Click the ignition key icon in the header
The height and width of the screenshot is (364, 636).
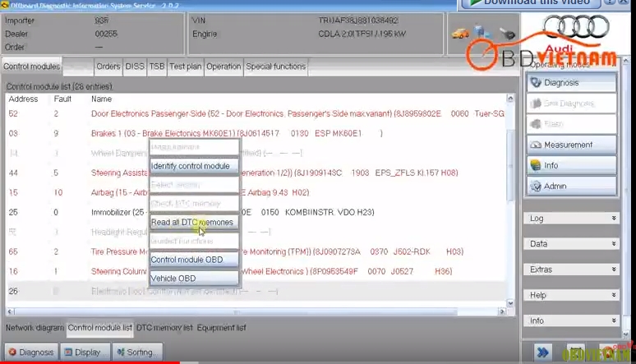[x=507, y=34]
